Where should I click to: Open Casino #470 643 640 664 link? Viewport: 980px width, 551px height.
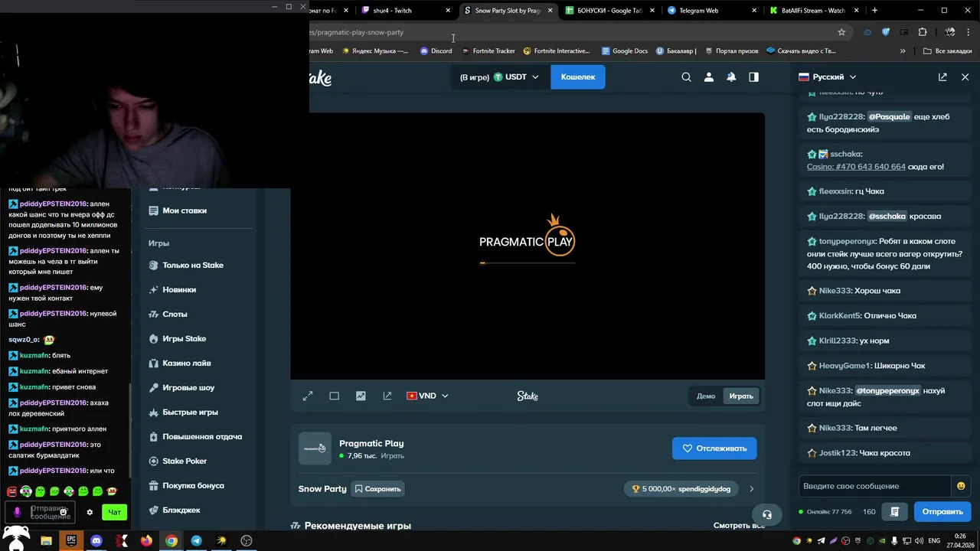coord(856,166)
